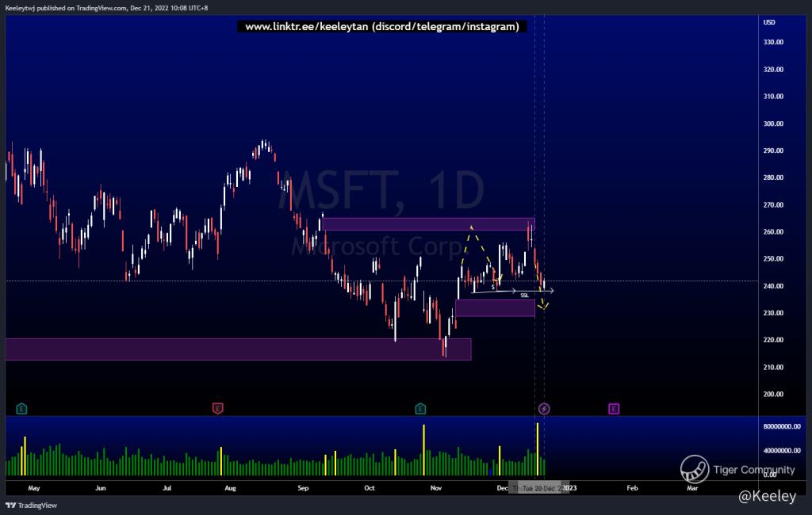Click the 230.00 price axis label

point(773,313)
